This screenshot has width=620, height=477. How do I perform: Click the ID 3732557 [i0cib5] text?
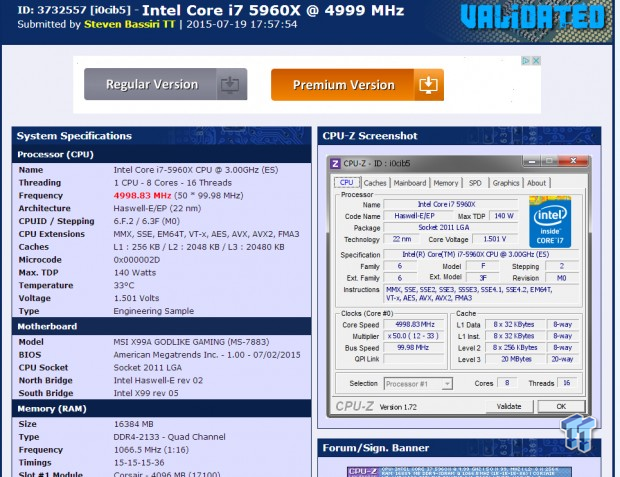[74, 10]
